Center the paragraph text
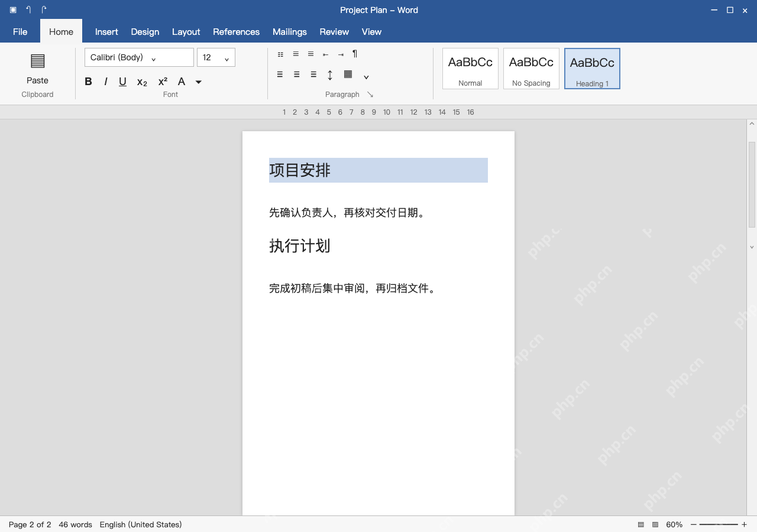Image resolution: width=757 pixels, height=532 pixels. (296, 74)
